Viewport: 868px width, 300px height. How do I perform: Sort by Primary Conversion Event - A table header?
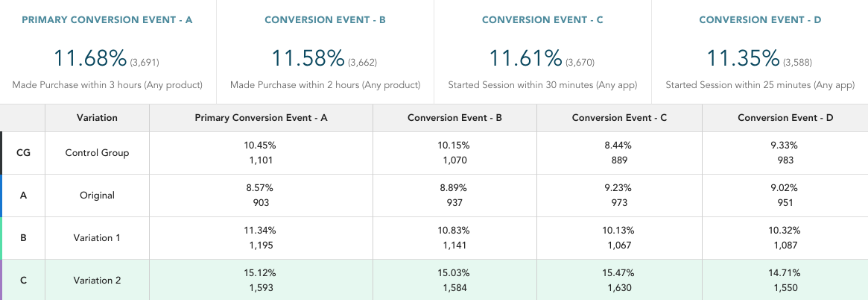pos(261,118)
